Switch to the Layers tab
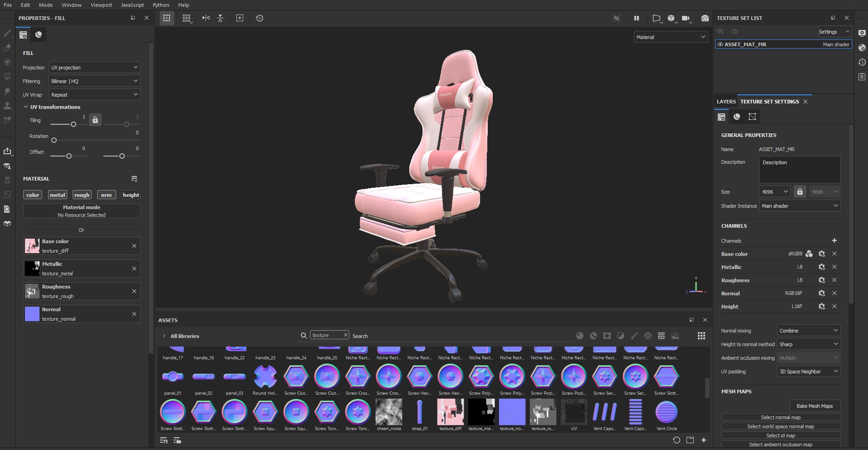Screen dimensions: 868x450 coord(726,101)
